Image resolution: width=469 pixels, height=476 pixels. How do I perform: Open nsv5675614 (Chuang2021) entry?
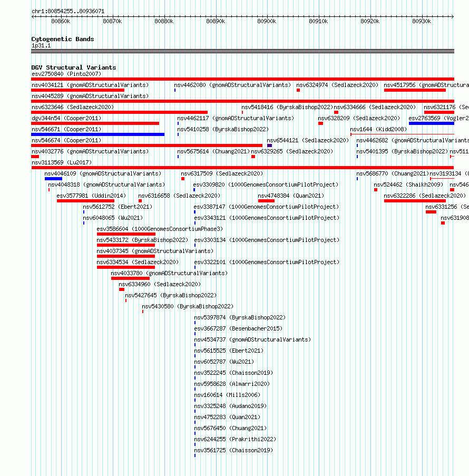coord(213,151)
